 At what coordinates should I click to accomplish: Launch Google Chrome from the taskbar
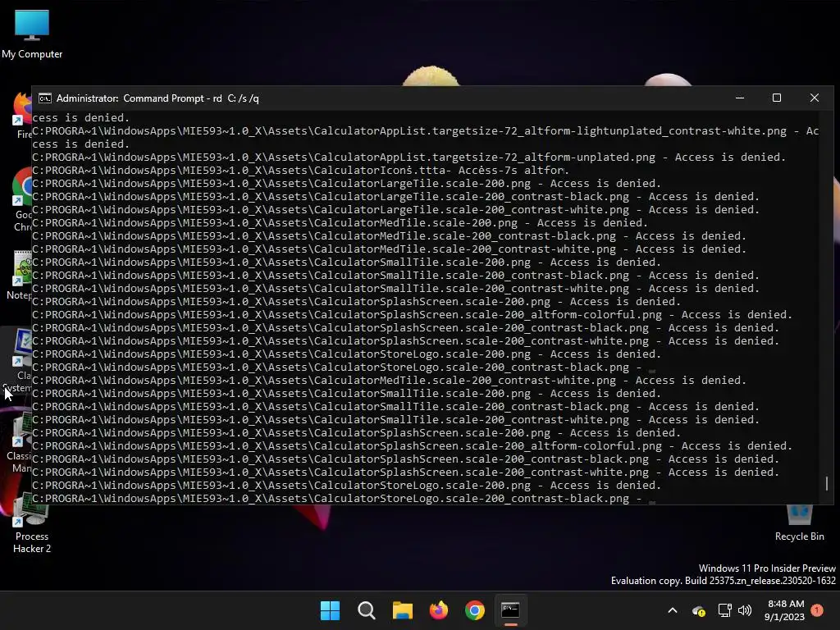click(475, 610)
